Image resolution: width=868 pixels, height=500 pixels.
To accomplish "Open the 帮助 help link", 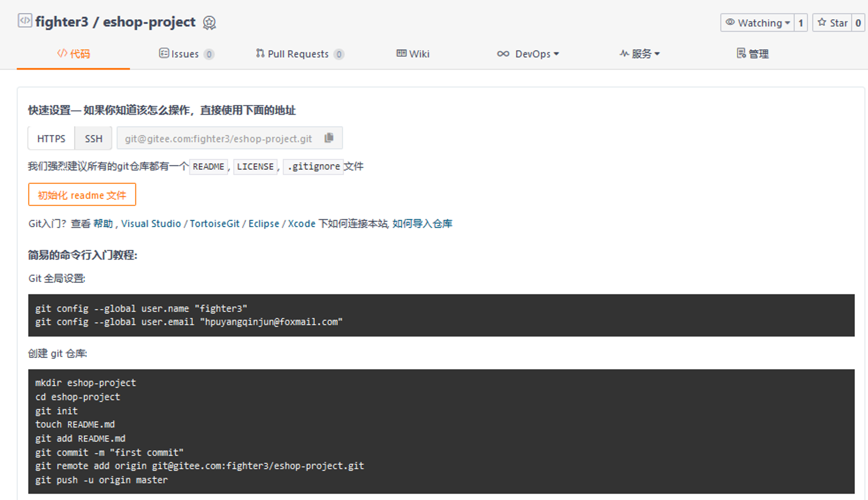I will point(103,224).
